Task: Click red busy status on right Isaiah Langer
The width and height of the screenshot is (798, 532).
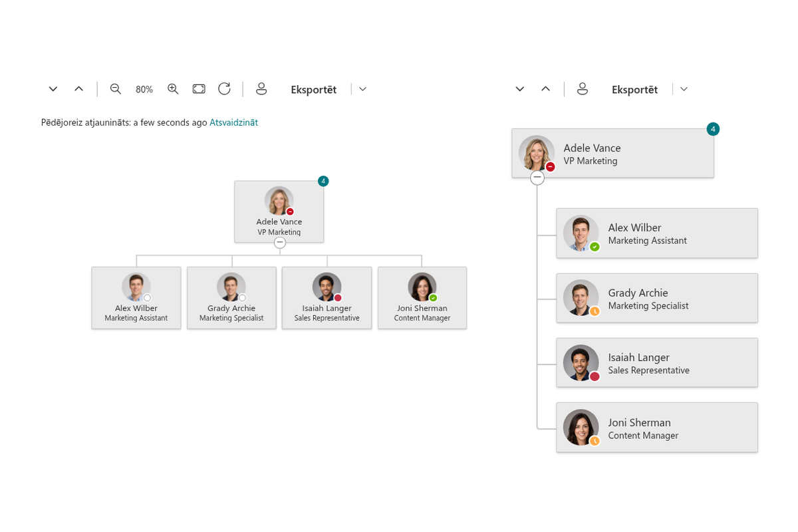Action: click(595, 376)
